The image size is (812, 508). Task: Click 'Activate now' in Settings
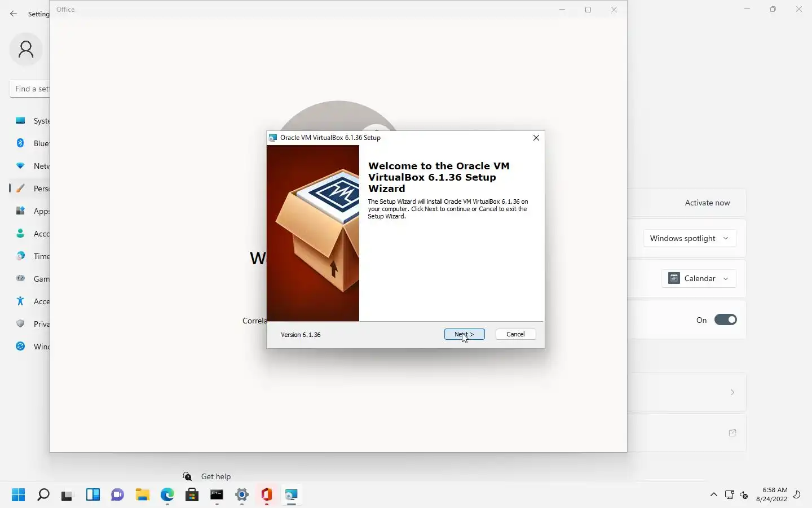[707, 203]
